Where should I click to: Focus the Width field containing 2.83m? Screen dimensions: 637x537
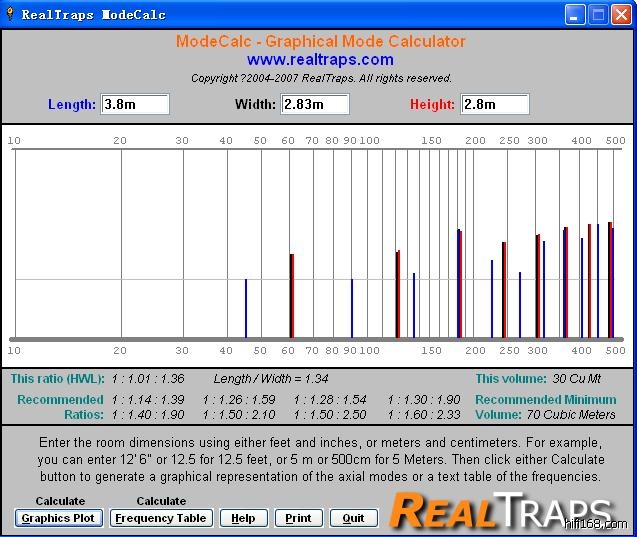tap(314, 104)
